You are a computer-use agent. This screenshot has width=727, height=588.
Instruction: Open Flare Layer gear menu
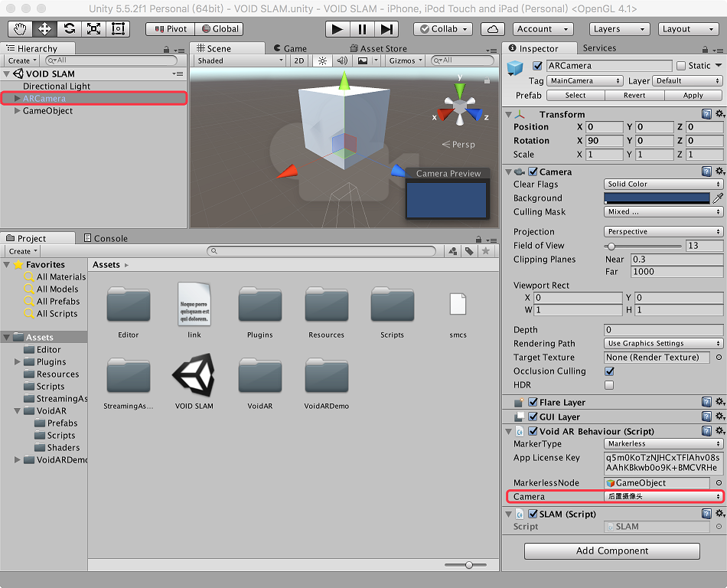(x=720, y=402)
